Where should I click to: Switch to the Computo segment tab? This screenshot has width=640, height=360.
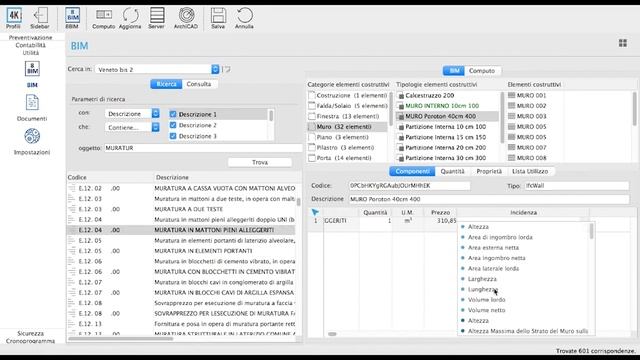point(482,71)
